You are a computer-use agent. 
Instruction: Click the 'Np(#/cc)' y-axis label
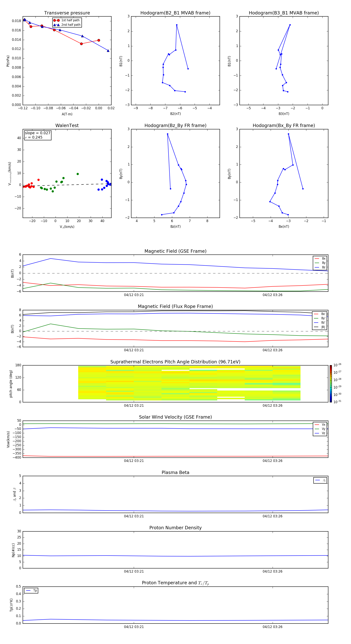[x=13, y=550]
